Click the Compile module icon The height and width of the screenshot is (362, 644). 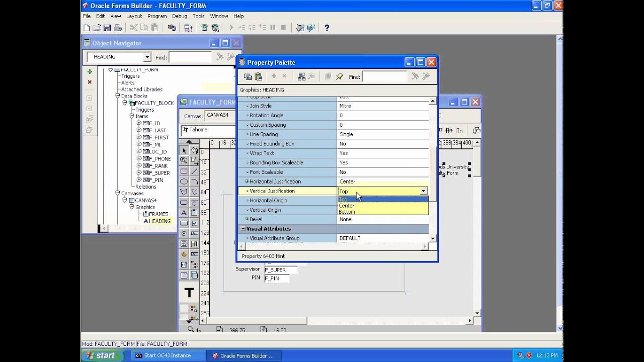[188, 28]
